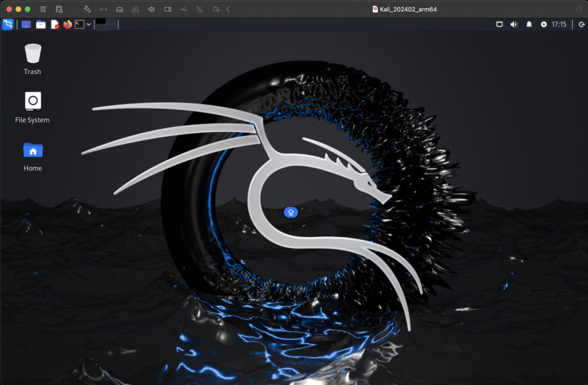Open the File System desktop icon

32,107
